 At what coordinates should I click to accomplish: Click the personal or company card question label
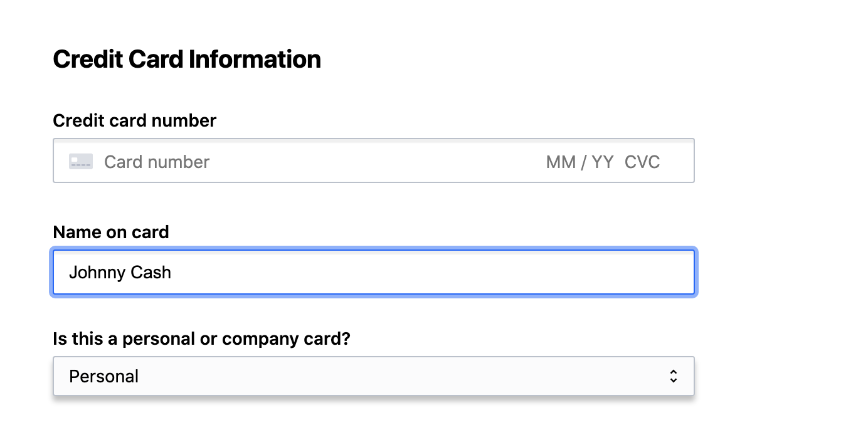(x=201, y=338)
